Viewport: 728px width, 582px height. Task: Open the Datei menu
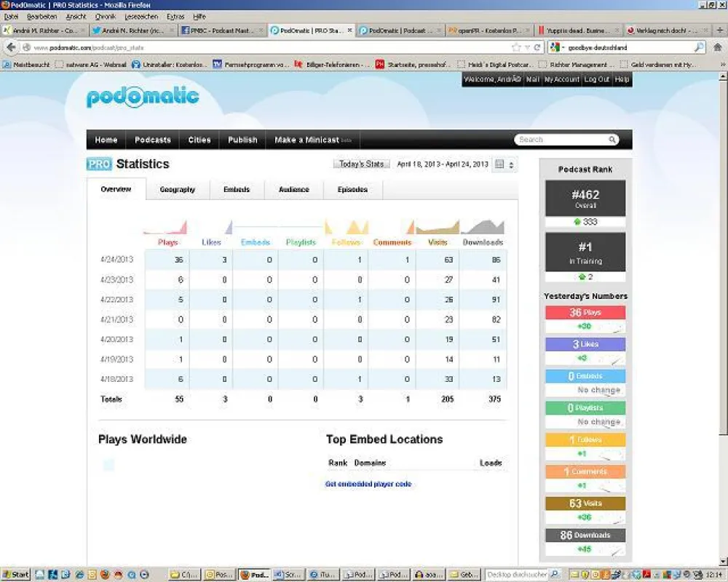(11, 17)
